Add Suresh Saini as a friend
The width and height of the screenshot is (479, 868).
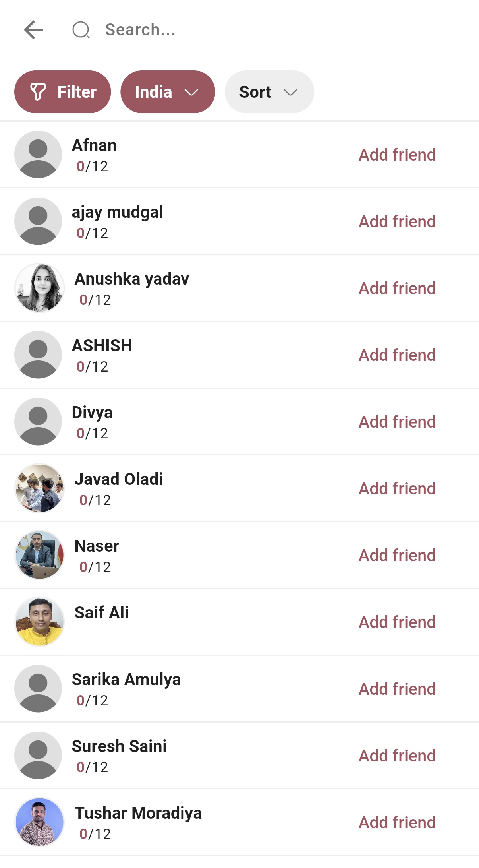[x=397, y=756]
